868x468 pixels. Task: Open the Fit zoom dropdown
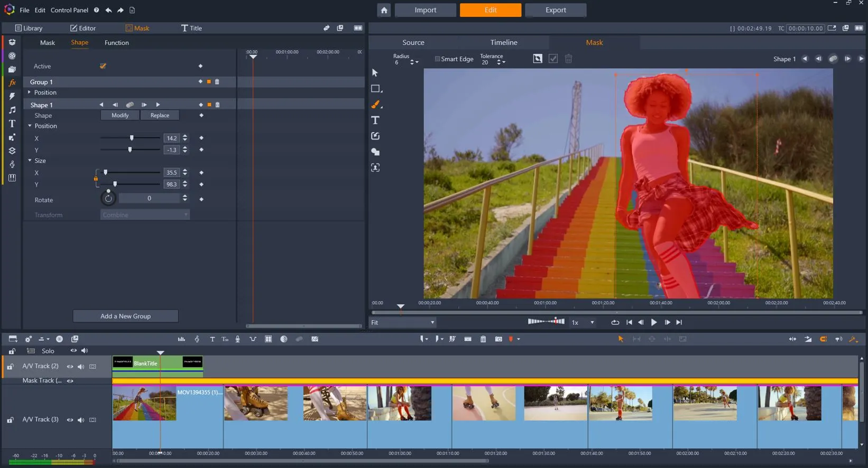(402, 322)
